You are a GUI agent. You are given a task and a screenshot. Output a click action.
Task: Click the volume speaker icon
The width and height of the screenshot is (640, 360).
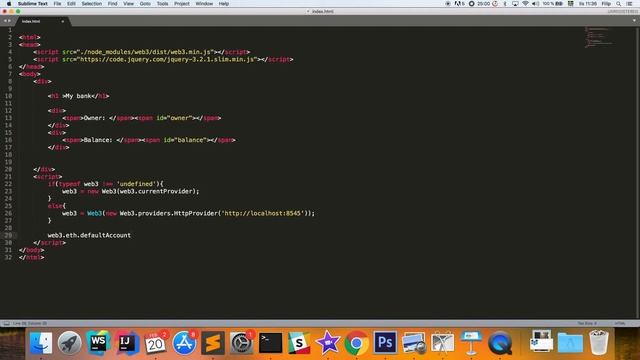tap(535, 4)
